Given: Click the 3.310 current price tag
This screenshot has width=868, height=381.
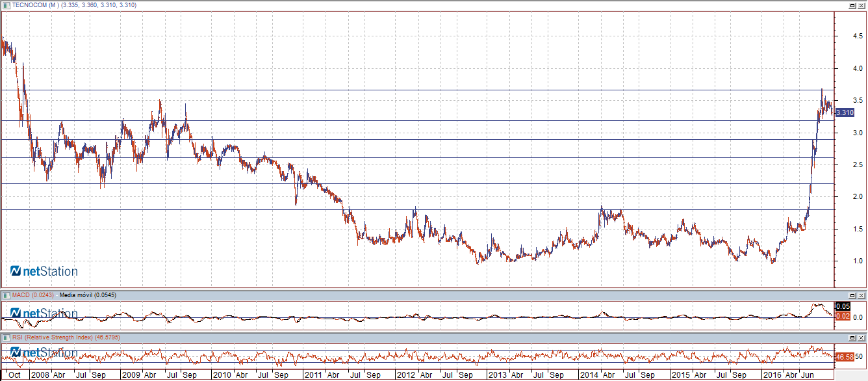Looking at the screenshot, I should tap(845, 112).
